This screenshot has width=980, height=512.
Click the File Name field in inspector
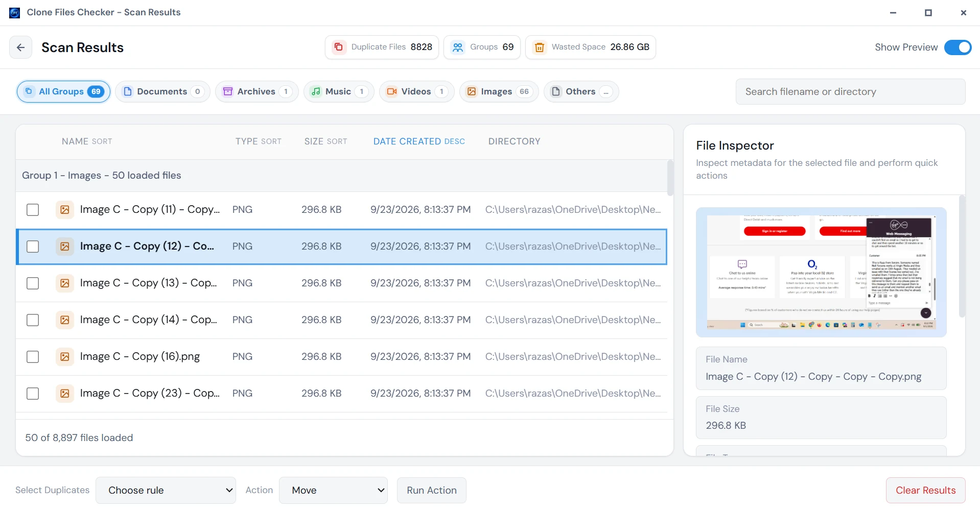point(821,368)
